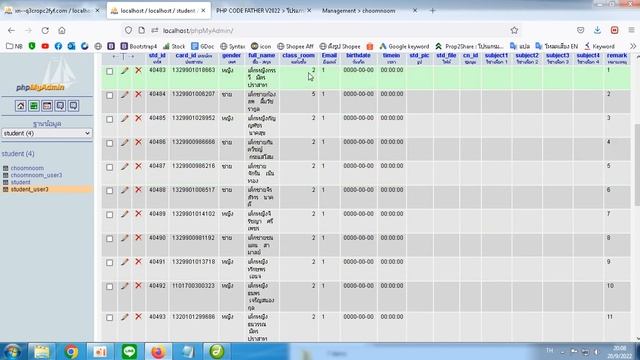
Task: Select checkbox for row 40483
Action: pos(109,71)
